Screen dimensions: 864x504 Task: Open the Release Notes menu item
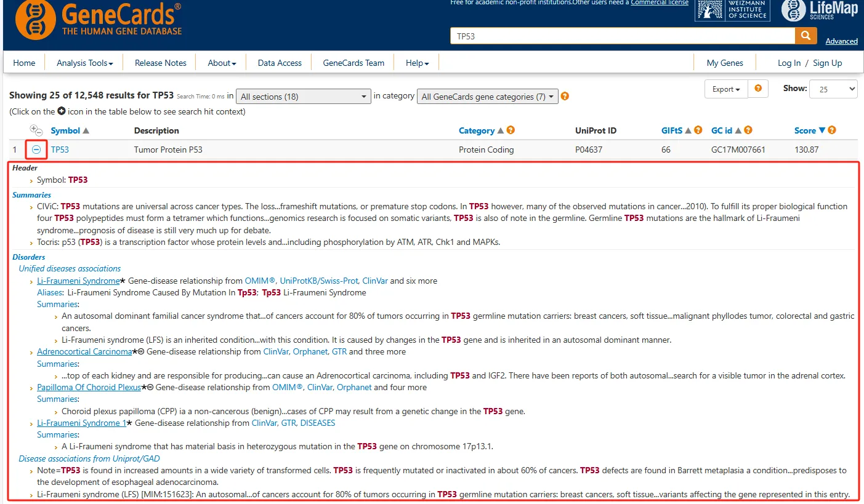[160, 63]
